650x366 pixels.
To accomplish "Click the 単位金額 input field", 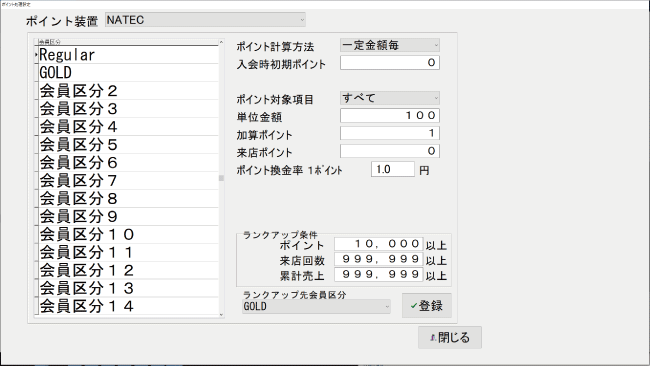I will point(390,116).
